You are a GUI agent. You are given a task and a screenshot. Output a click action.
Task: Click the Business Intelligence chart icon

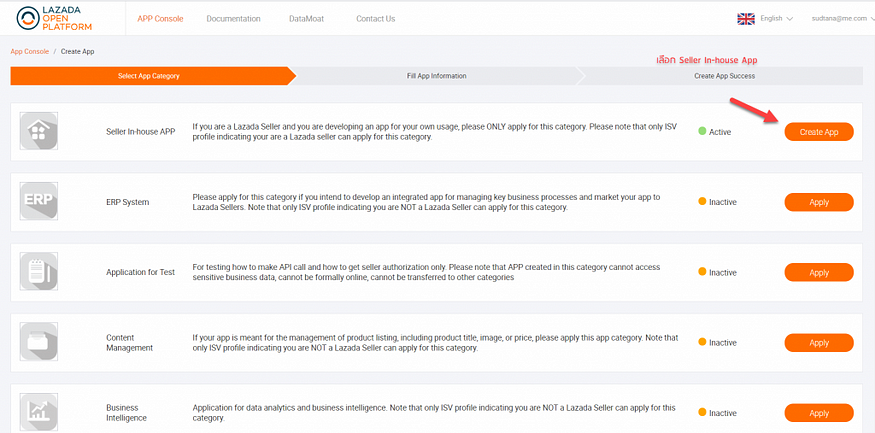39,413
